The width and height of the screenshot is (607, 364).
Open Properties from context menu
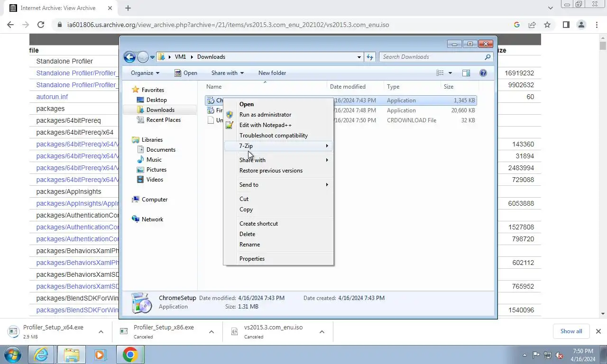(278, 259)
